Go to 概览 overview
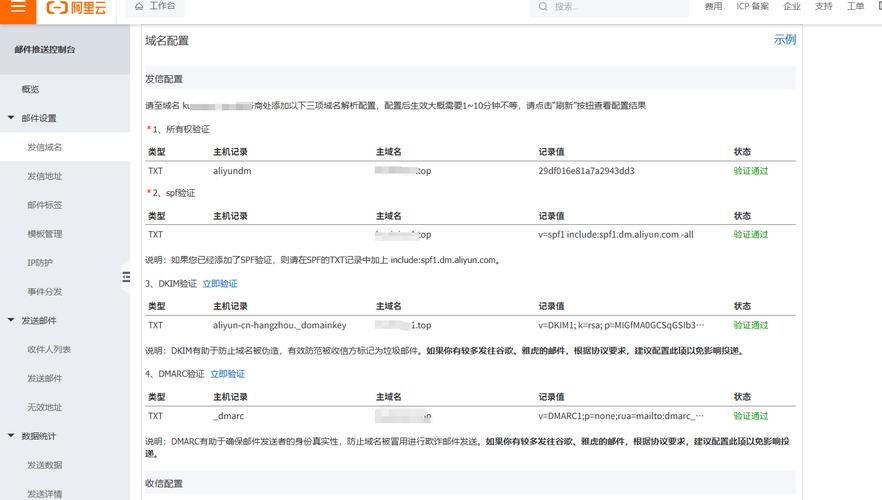The image size is (882, 500). [x=30, y=89]
